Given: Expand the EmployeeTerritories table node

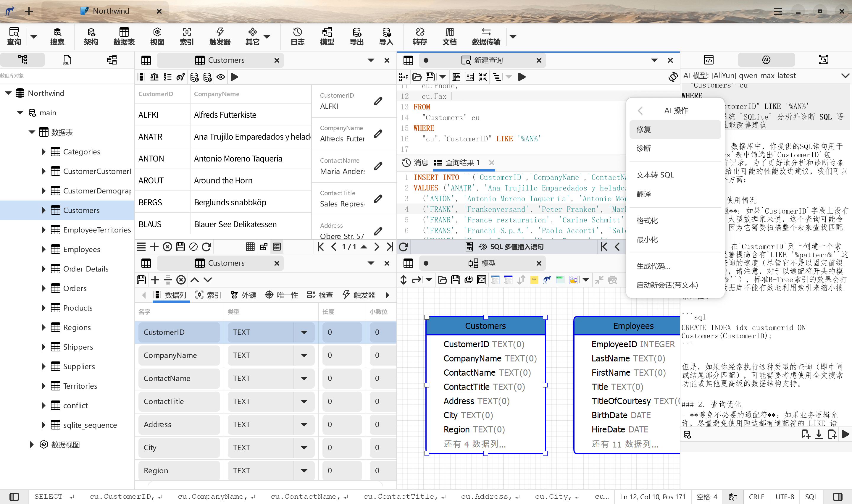Looking at the screenshot, I should click(x=40, y=229).
